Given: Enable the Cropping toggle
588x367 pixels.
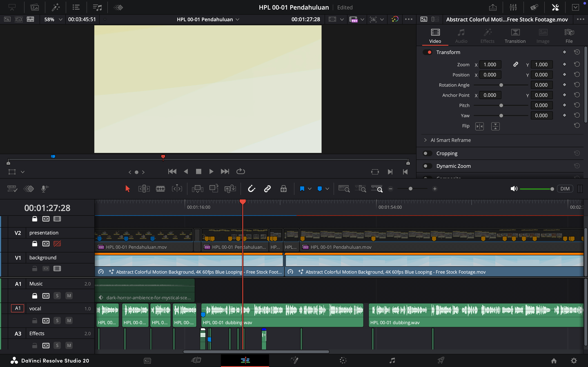Looking at the screenshot, I should [427, 153].
